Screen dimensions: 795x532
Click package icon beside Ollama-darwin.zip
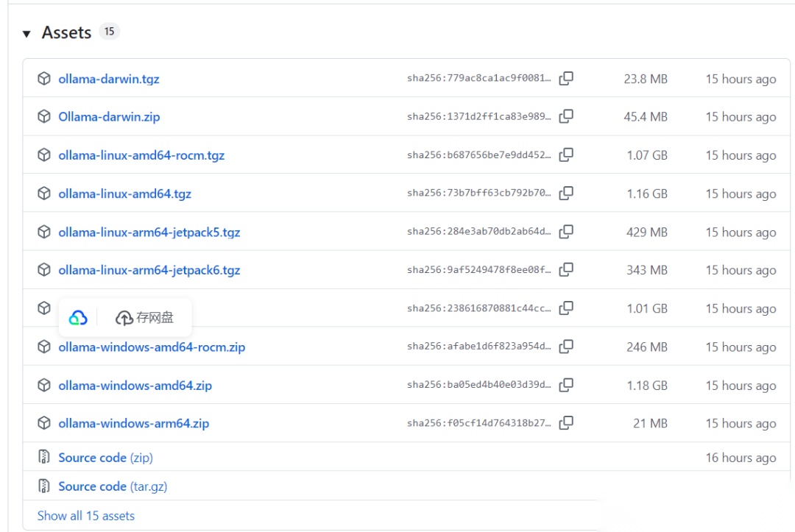point(44,116)
